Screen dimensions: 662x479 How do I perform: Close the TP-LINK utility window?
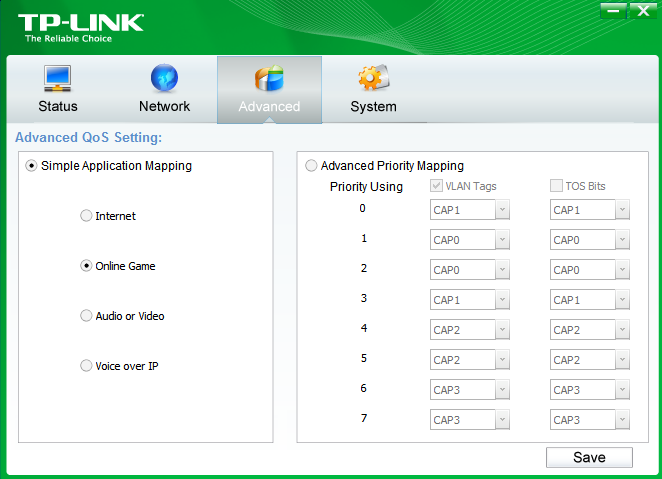(x=643, y=10)
